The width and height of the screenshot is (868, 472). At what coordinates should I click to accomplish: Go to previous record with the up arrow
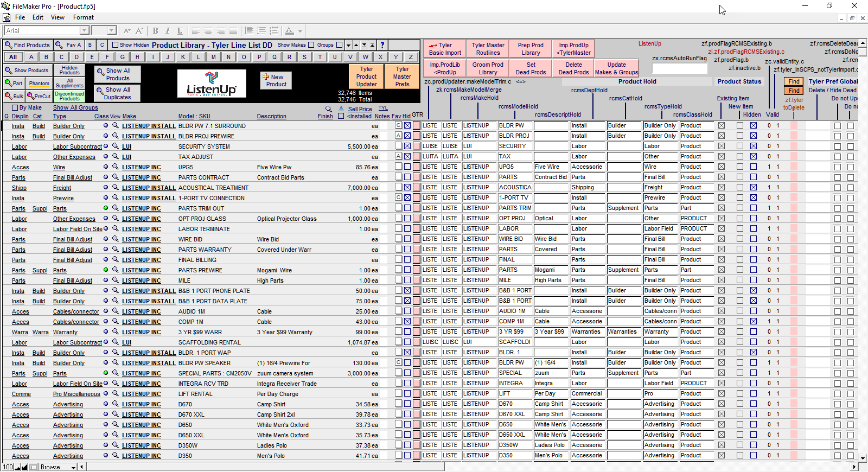(356, 45)
